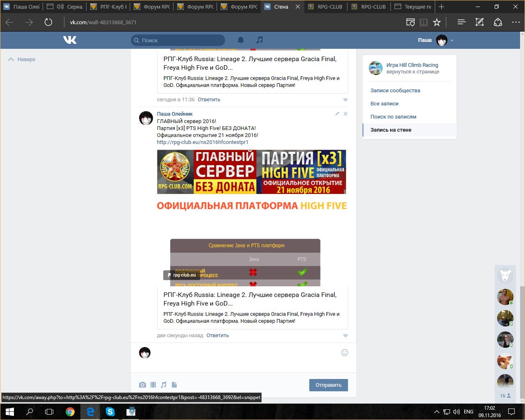
Task: Open the Action Center notifications
Action: pos(511,412)
